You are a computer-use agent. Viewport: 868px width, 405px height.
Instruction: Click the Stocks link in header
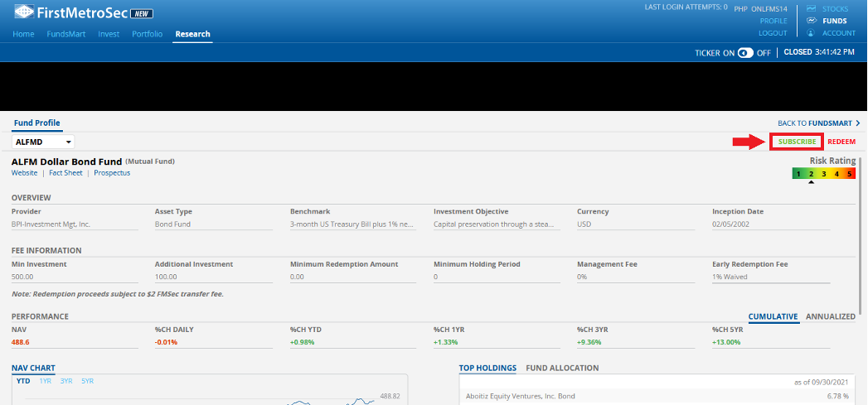835,9
